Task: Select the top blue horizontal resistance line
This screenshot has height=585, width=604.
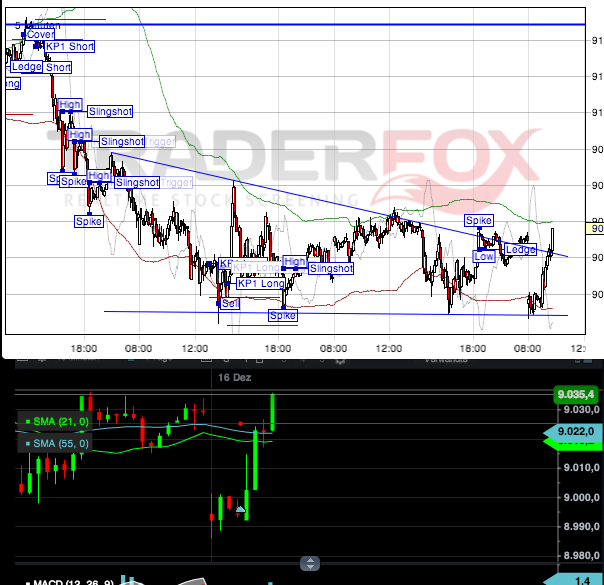Action: point(300,23)
